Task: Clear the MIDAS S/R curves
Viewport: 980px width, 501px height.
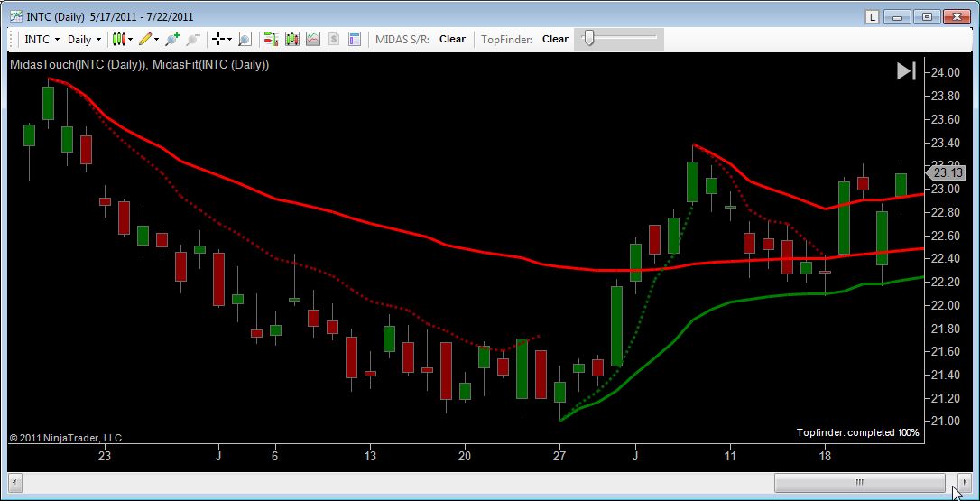Action: (x=452, y=39)
